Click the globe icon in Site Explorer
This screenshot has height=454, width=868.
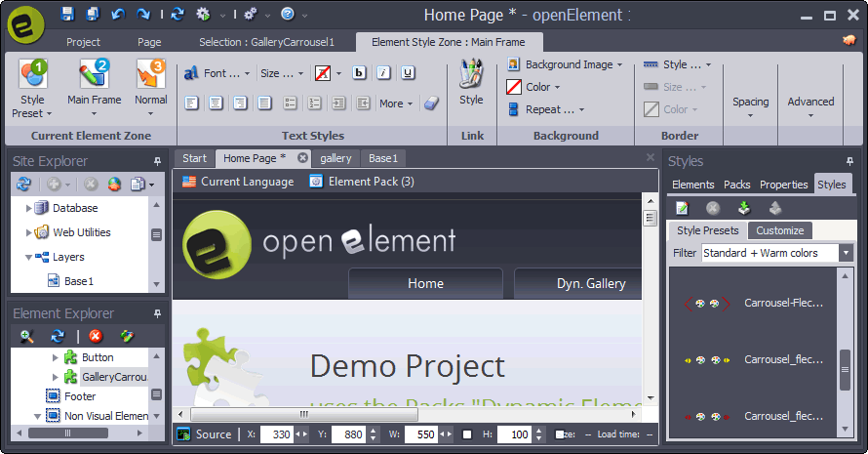tap(114, 184)
